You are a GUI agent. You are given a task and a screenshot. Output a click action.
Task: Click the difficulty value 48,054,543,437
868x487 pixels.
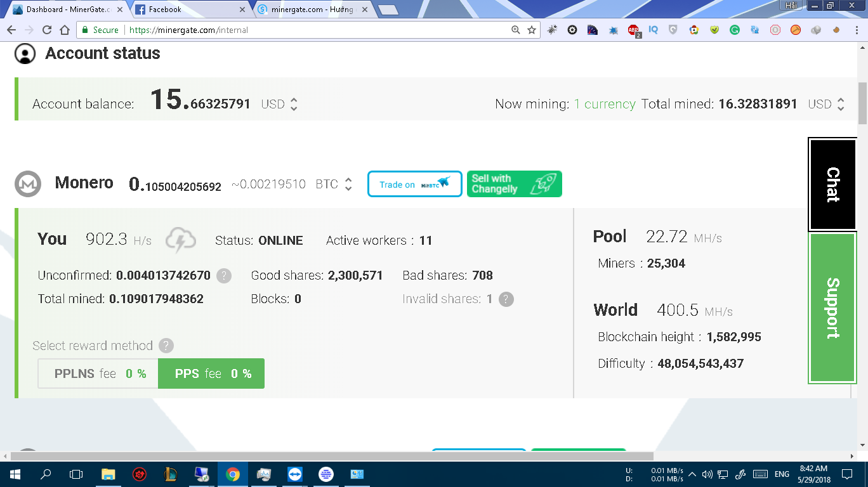(700, 363)
